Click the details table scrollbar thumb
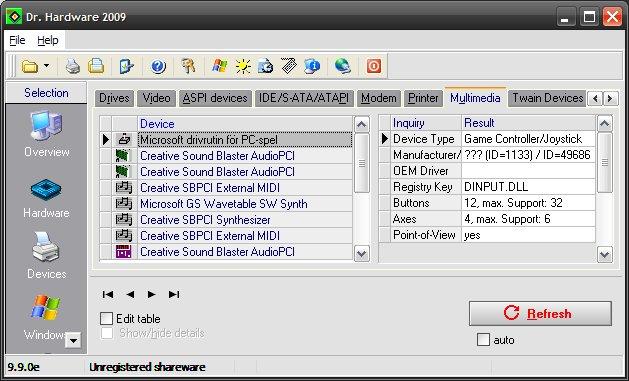Image resolution: width=629 pixels, height=381 pixels. click(x=605, y=162)
